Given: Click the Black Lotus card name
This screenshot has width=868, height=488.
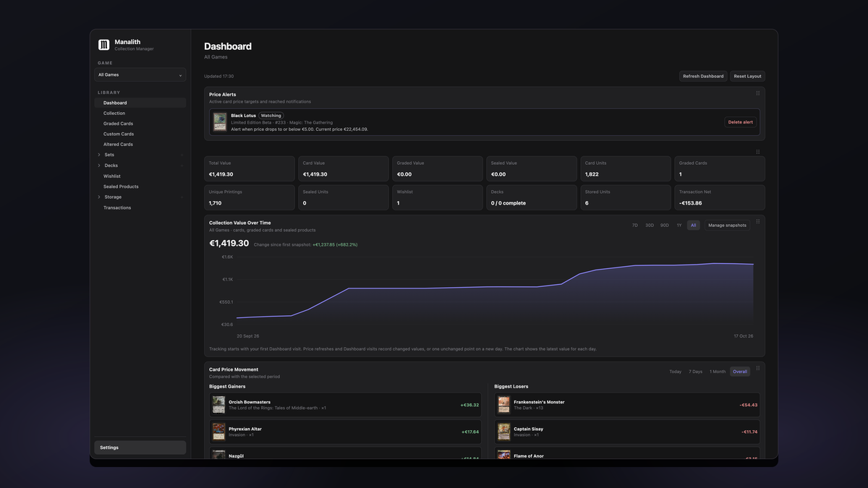Looking at the screenshot, I should pyautogui.click(x=244, y=116).
